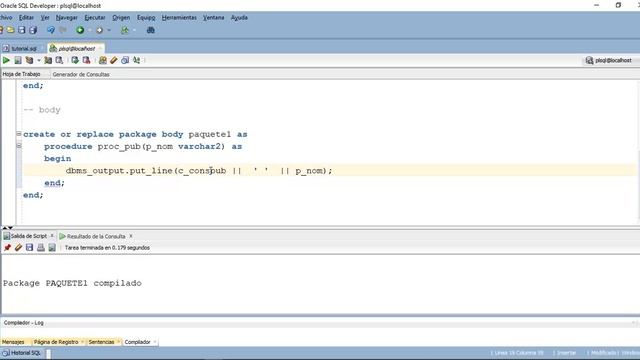
Task: Open the Historial SQL panel button
Action: (22, 353)
